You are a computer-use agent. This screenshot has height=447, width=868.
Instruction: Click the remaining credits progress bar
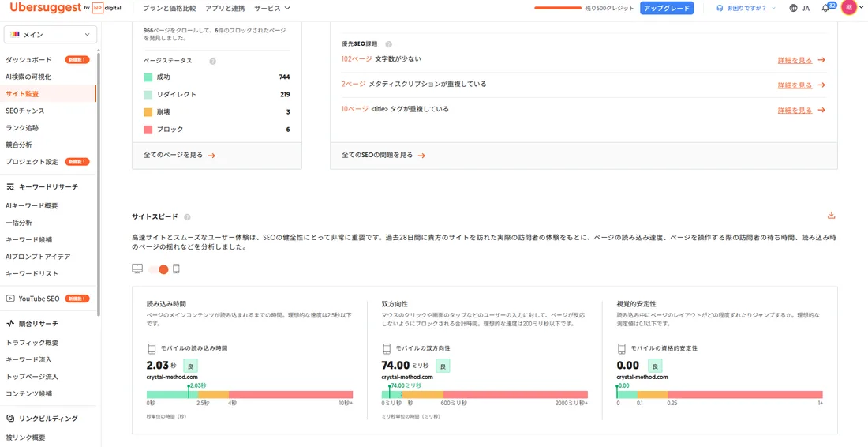(558, 9)
